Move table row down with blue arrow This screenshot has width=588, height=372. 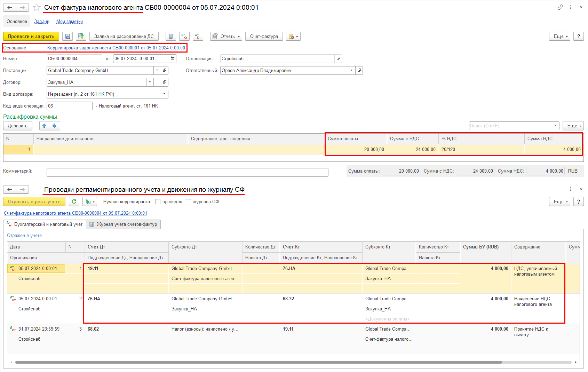[x=55, y=126]
